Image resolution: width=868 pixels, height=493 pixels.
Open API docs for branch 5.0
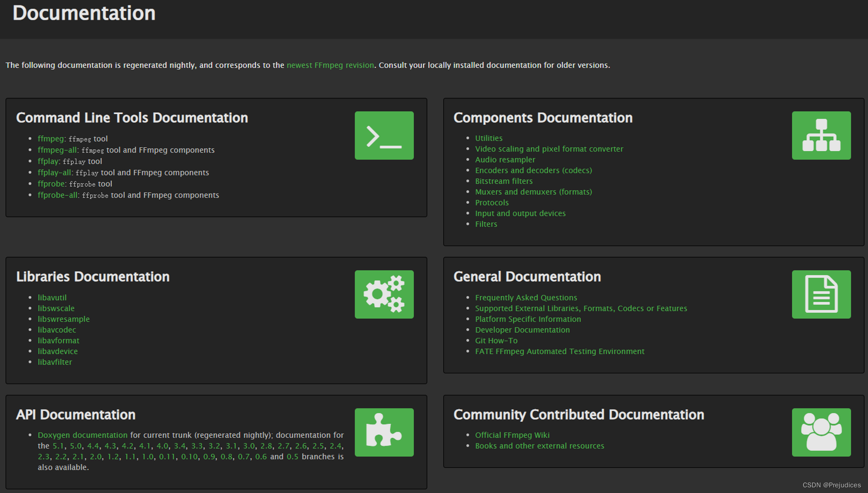pyautogui.click(x=76, y=446)
